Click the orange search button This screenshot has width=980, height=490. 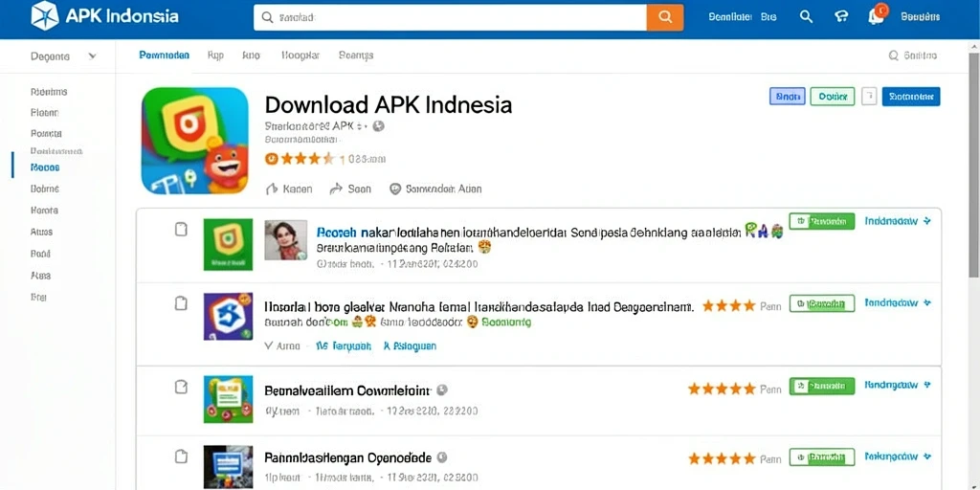(665, 17)
